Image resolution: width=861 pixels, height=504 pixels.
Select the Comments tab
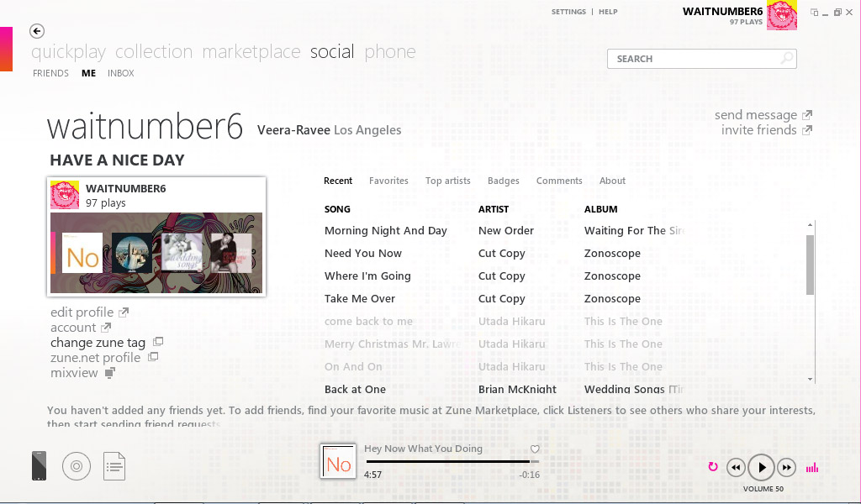(x=559, y=181)
